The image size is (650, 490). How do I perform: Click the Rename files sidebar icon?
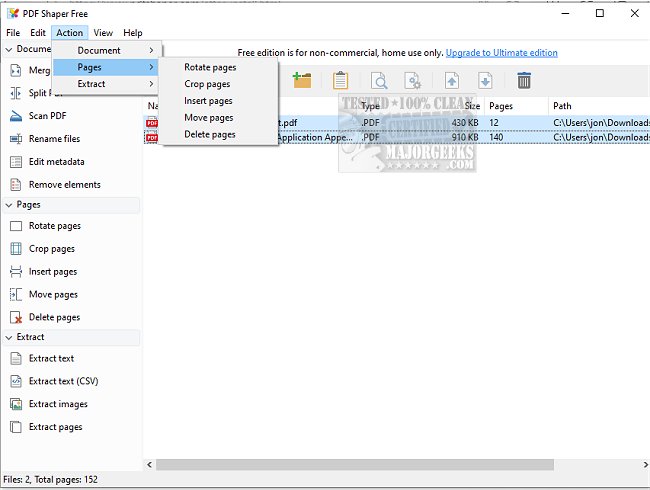click(x=15, y=139)
